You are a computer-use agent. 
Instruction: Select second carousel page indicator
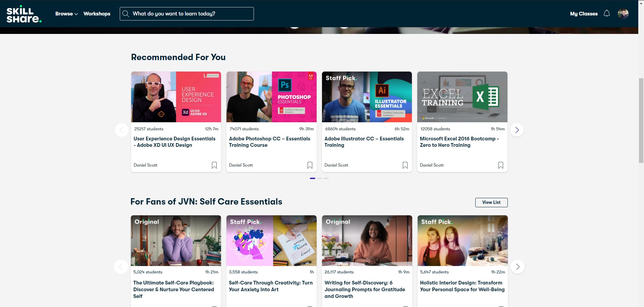pyautogui.click(x=319, y=178)
